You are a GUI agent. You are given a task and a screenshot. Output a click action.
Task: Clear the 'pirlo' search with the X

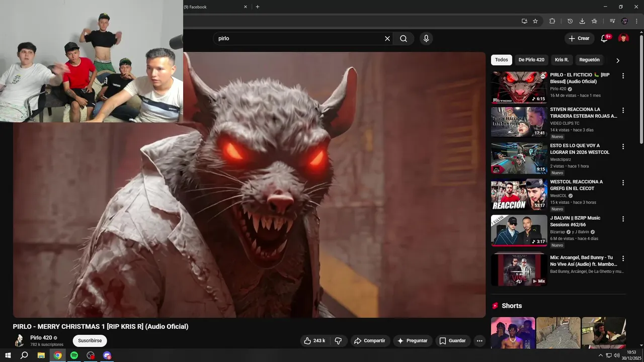[387, 39]
